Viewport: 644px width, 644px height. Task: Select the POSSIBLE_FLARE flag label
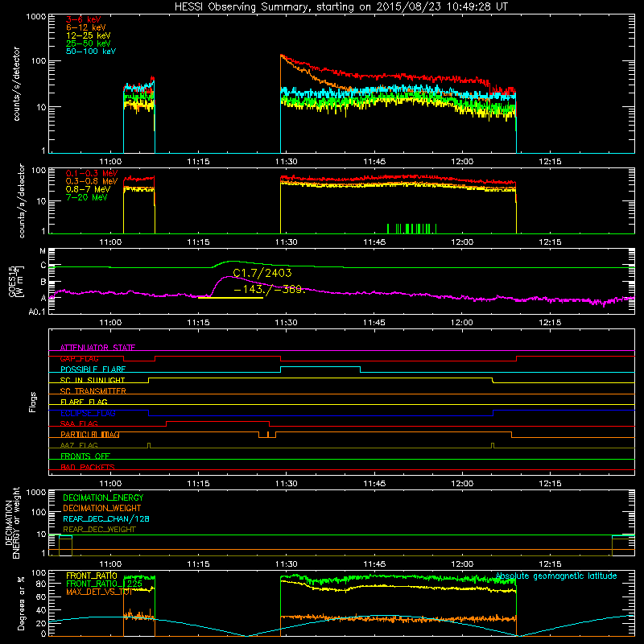(x=93, y=369)
